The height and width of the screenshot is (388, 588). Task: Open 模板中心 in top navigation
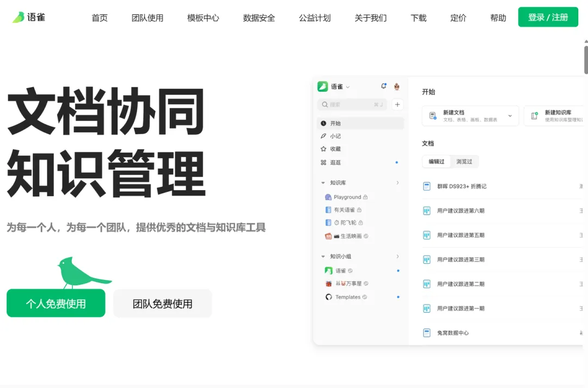tap(203, 17)
